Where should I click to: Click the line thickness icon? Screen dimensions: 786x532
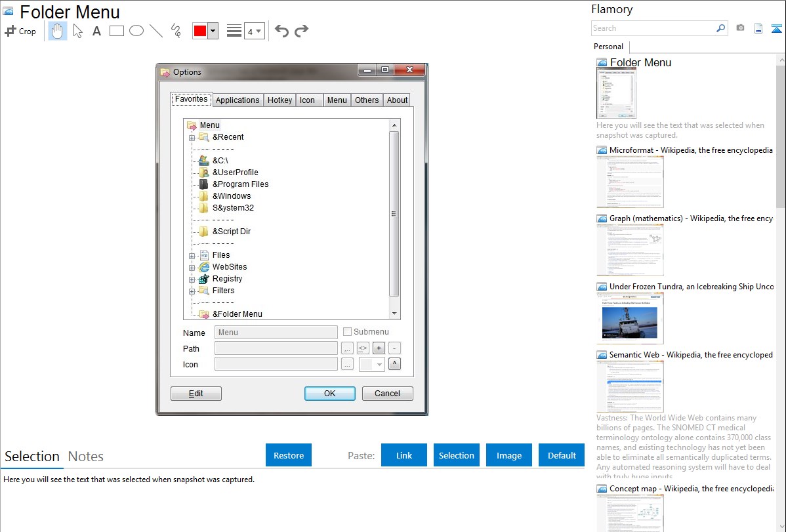tap(234, 31)
